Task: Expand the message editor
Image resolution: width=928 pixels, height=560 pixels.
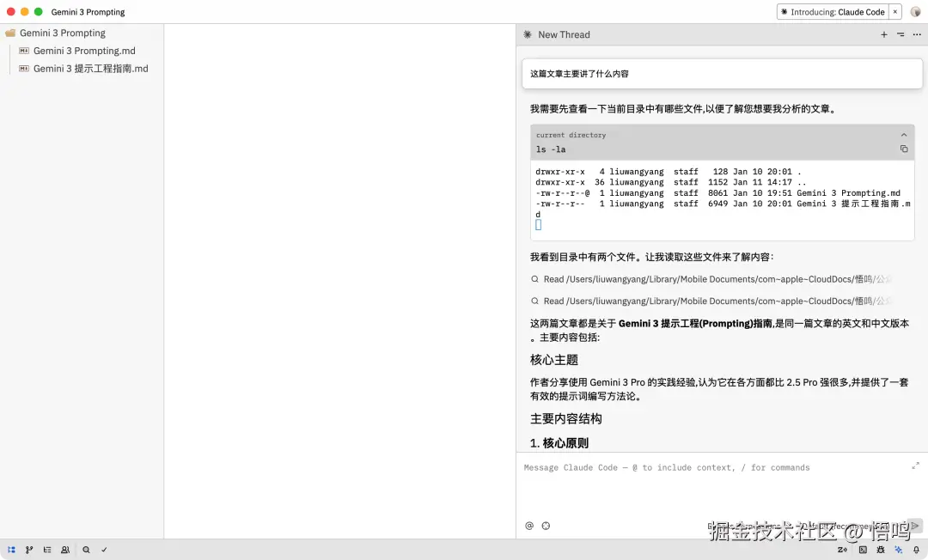Action: [x=916, y=466]
